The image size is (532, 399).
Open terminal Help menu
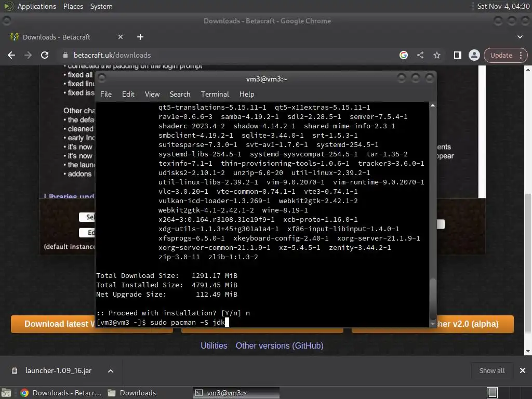pos(247,95)
